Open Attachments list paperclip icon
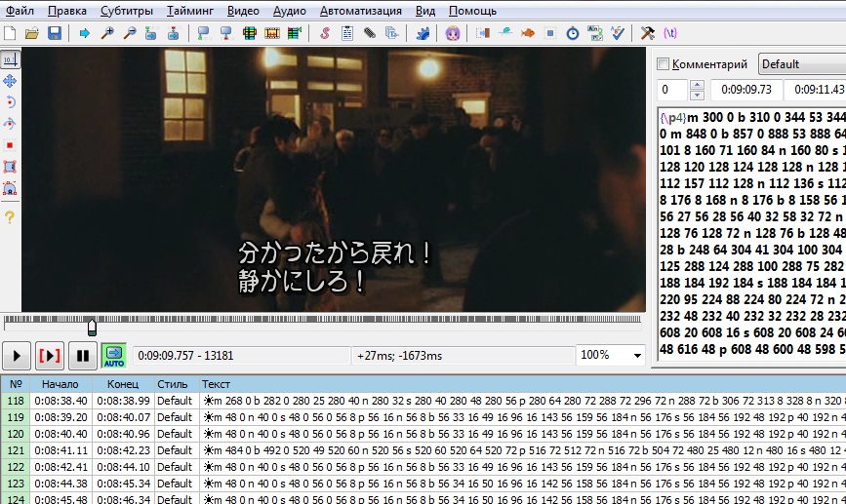The image size is (846, 504). click(x=370, y=33)
